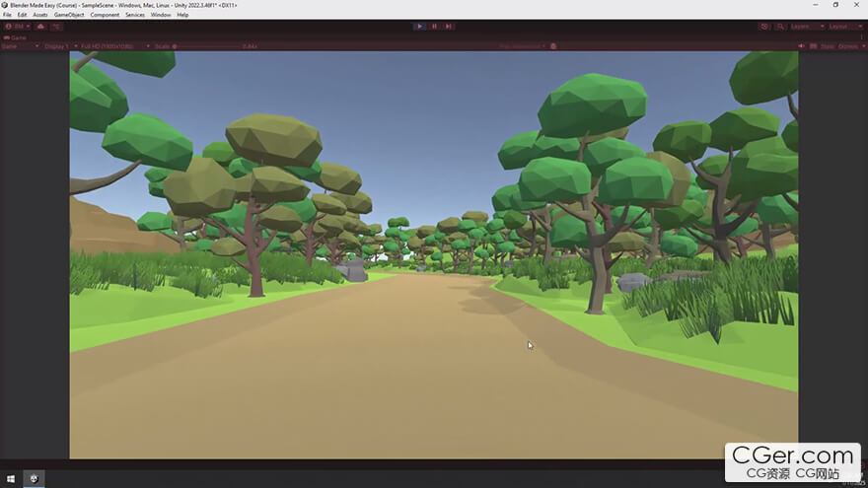Expand the Layers dropdown
868x488 pixels.
pyautogui.click(x=804, y=27)
